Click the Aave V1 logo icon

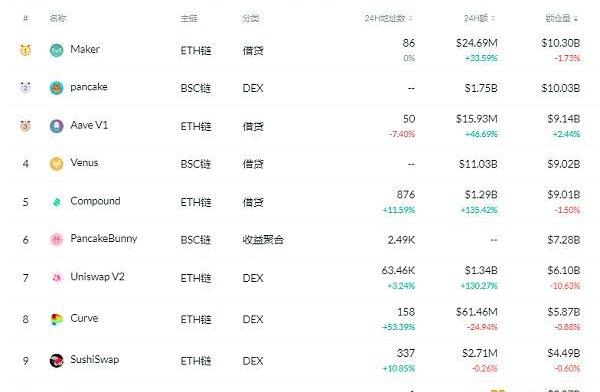coord(57,126)
